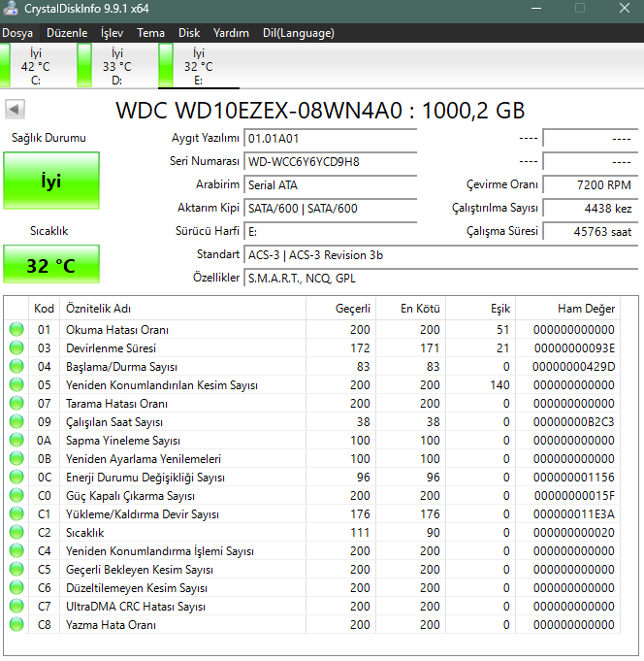644x661 pixels.
Task: Click the 4438 kez power on count
Action: point(591,208)
